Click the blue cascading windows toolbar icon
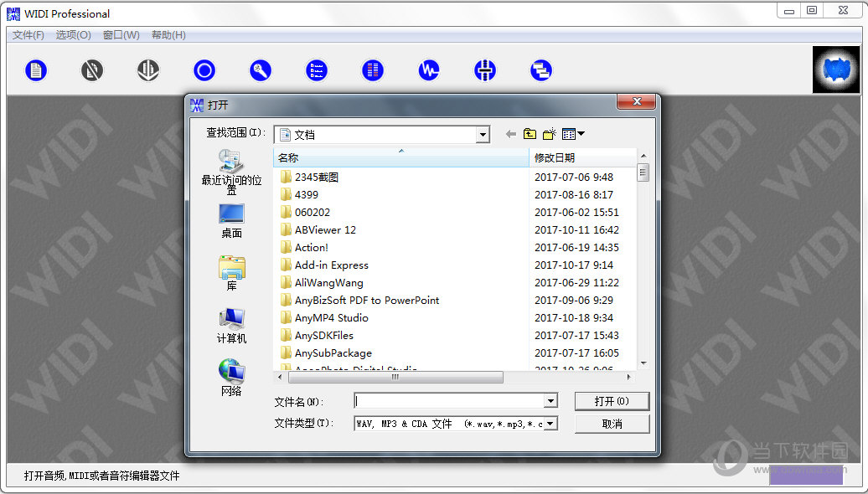 click(x=541, y=70)
